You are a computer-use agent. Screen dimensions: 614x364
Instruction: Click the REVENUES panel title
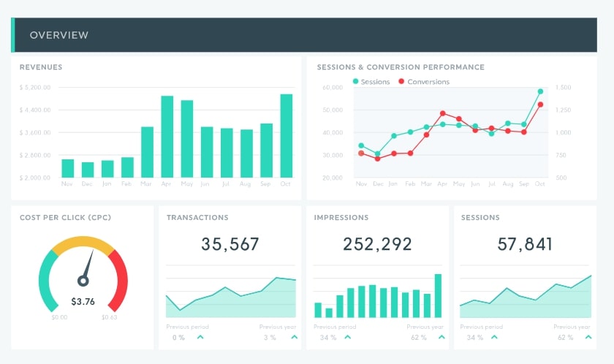[41, 67]
